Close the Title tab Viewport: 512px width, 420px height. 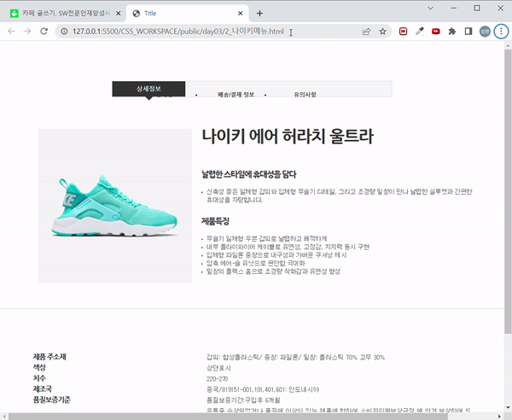(241, 13)
